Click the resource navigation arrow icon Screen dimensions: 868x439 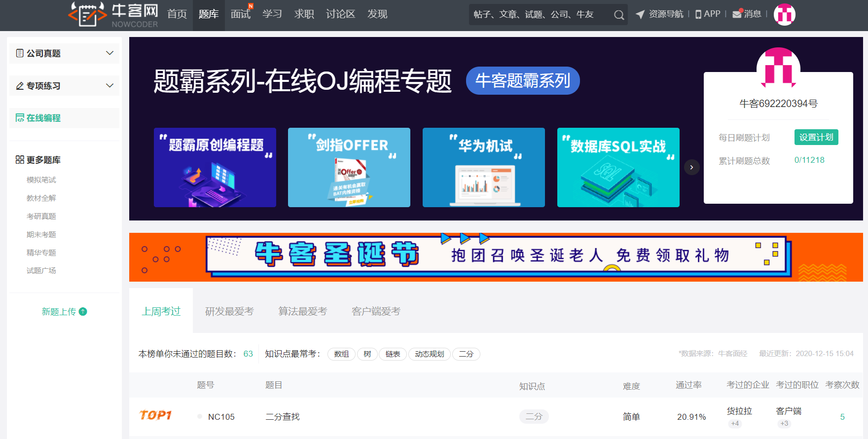640,14
